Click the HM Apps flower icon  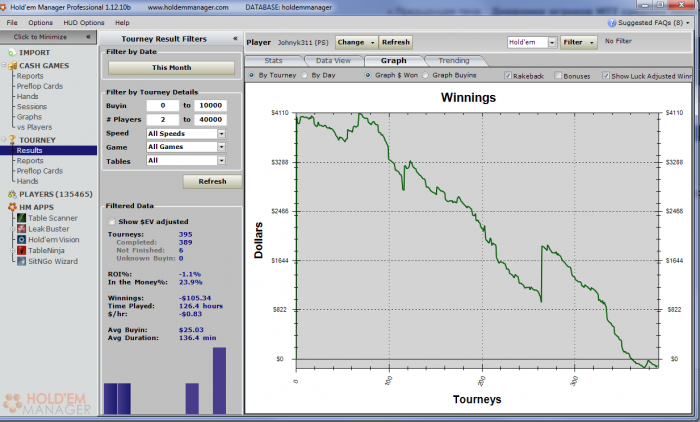(12, 207)
